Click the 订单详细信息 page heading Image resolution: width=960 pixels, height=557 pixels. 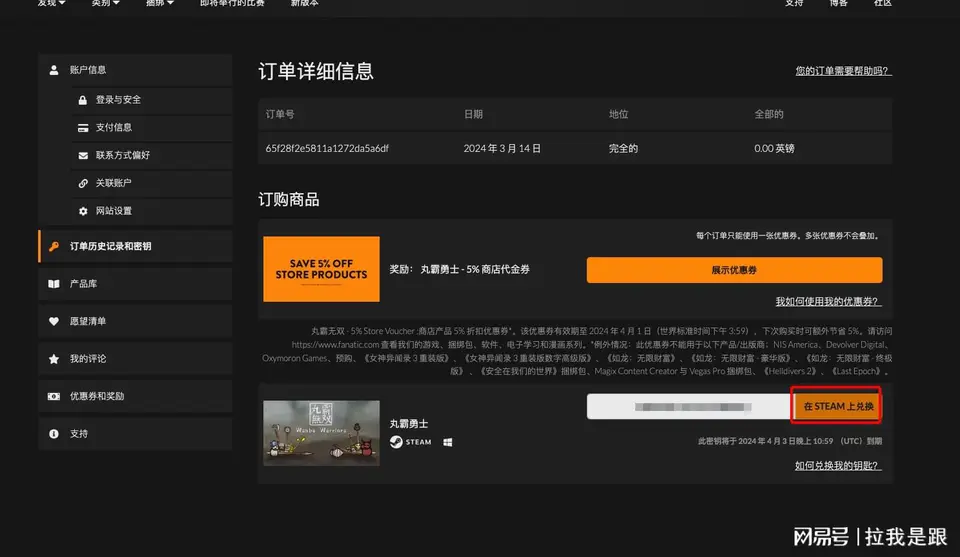[316, 71]
